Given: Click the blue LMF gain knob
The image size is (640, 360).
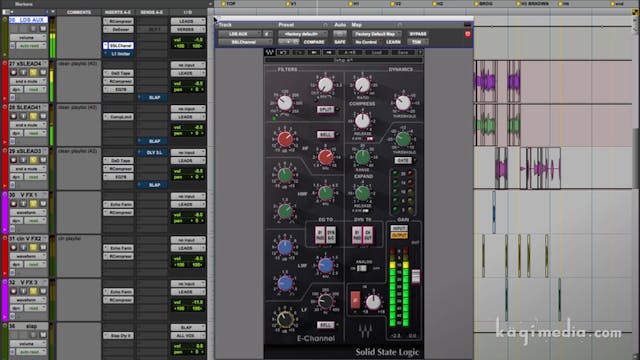Looking at the screenshot, I should pos(285,247).
